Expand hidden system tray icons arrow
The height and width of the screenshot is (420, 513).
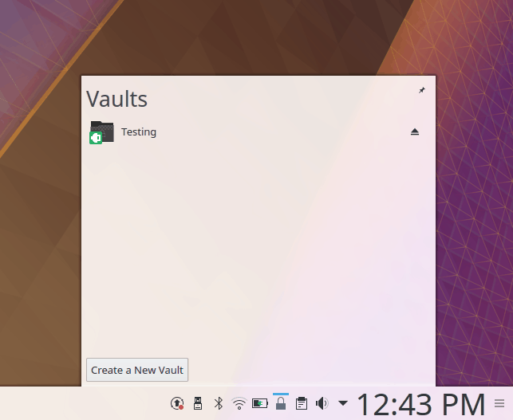(343, 403)
